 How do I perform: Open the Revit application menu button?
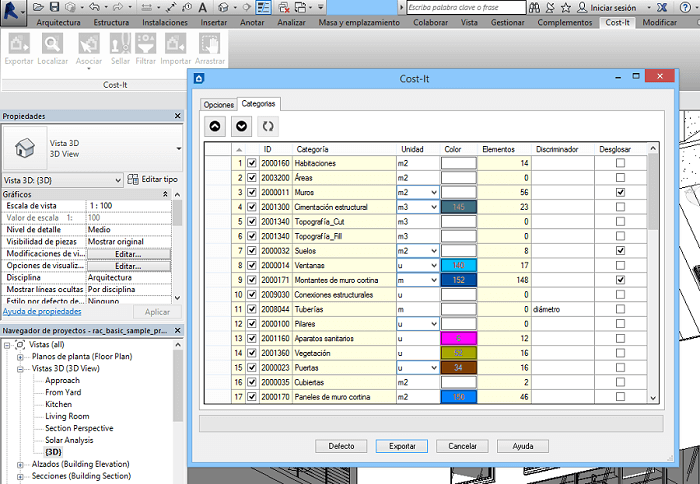click(x=12, y=13)
